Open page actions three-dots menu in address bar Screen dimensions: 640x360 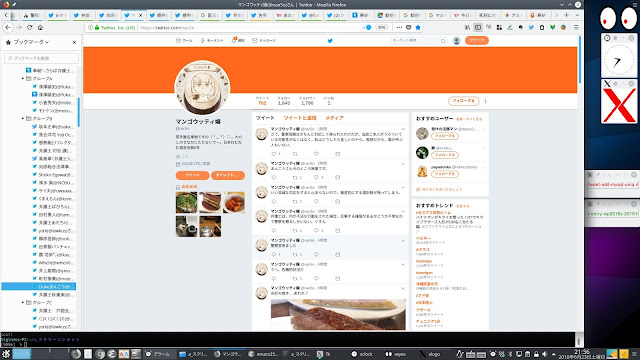point(399,27)
